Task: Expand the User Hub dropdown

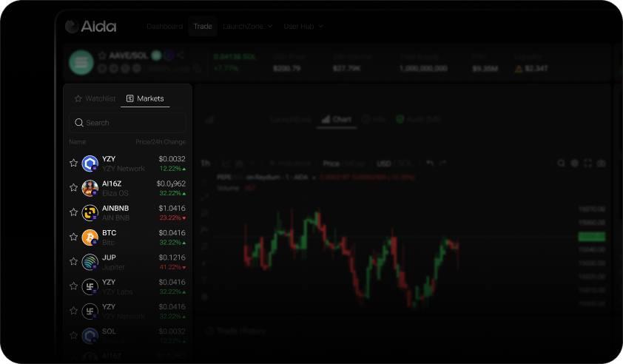Action: [x=303, y=26]
